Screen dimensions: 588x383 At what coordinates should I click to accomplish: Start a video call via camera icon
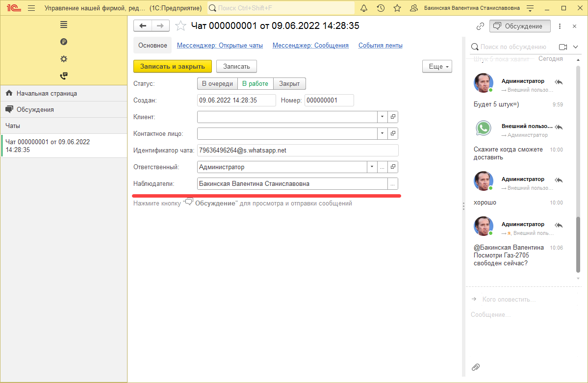(x=563, y=47)
